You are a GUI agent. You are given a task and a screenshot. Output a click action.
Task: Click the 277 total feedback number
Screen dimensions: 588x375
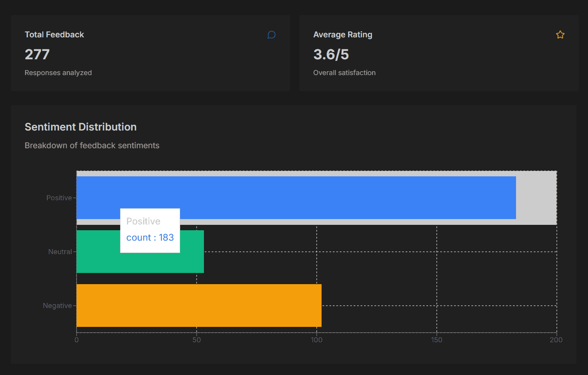coord(37,54)
